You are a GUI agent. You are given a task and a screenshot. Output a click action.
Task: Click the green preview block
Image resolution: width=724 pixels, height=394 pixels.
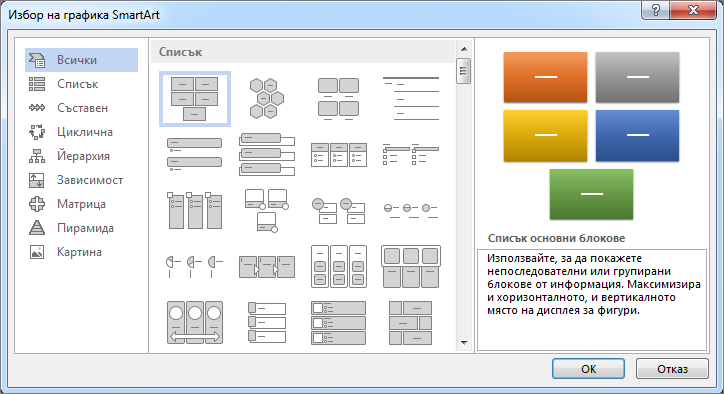pyautogui.click(x=591, y=194)
